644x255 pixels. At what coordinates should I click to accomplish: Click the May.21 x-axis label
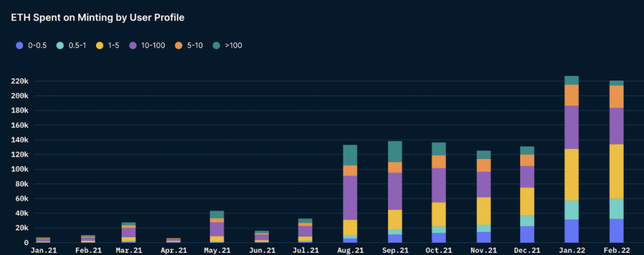point(217,251)
